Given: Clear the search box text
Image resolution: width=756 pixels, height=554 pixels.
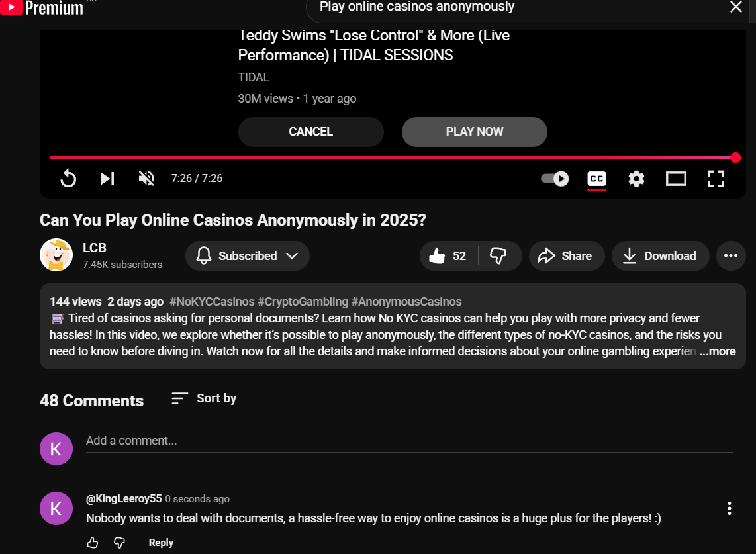Looking at the screenshot, I should 735,7.
